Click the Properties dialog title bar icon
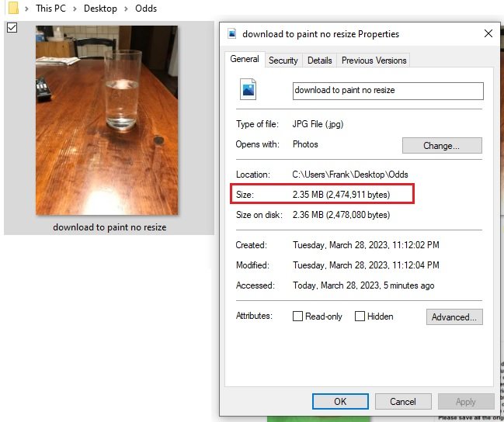Screen dimensions: 504x422 232,34
